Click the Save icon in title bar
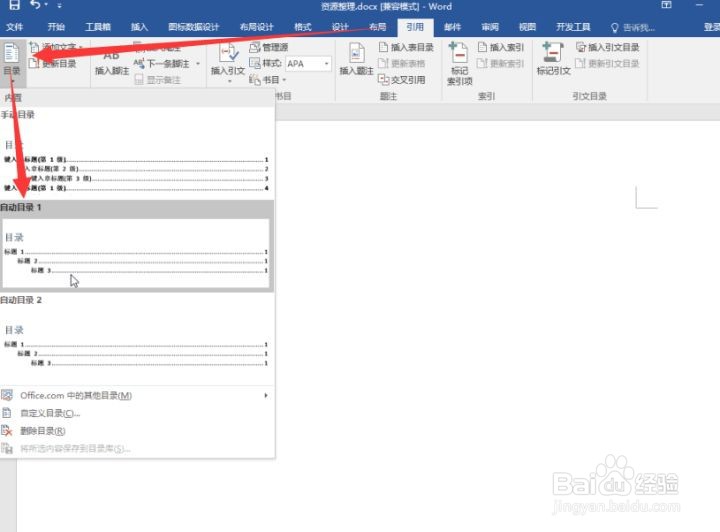 [14, 6]
